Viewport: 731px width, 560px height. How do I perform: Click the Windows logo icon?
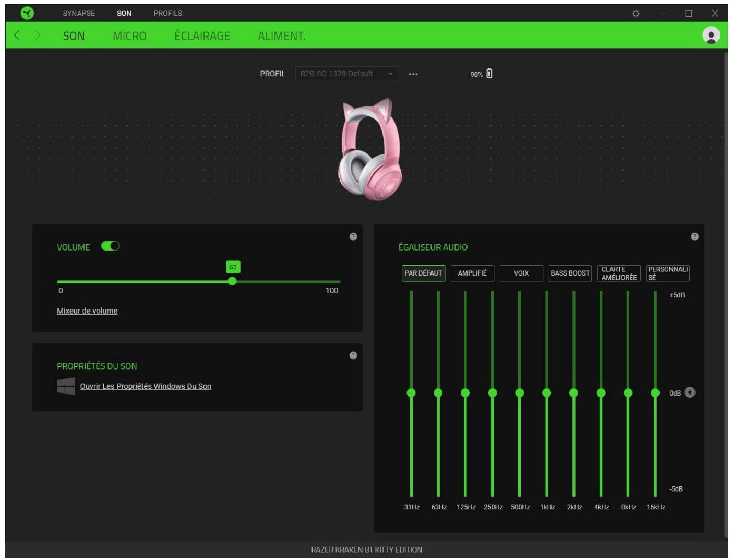(66, 386)
